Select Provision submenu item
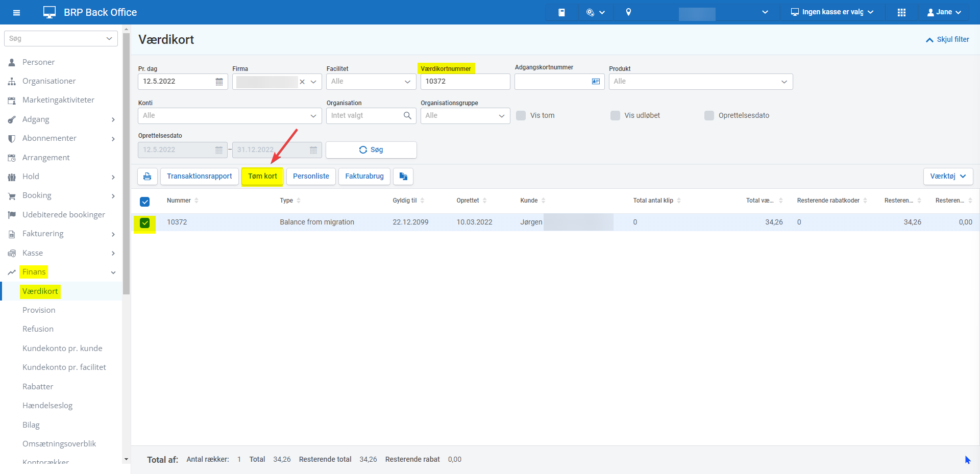The height and width of the screenshot is (474, 980). coord(39,310)
